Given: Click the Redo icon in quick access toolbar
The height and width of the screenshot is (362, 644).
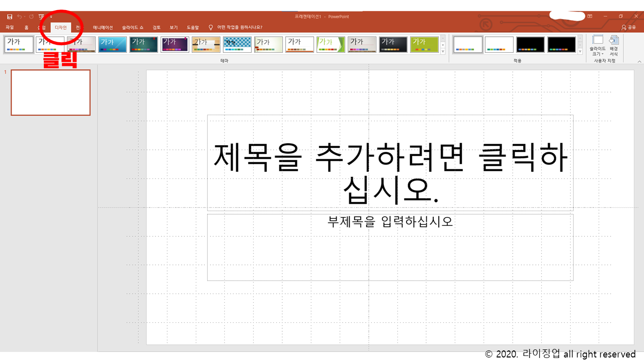Looking at the screenshot, I should (31, 17).
